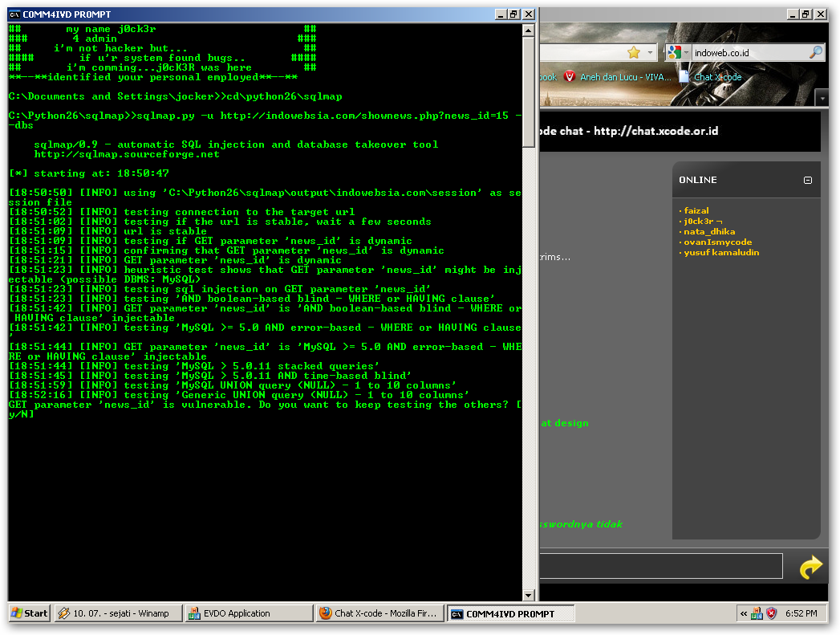The height and width of the screenshot is (635, 840).
Task: Open the bookmark star dropdown arrow
Action: [650, 52]
